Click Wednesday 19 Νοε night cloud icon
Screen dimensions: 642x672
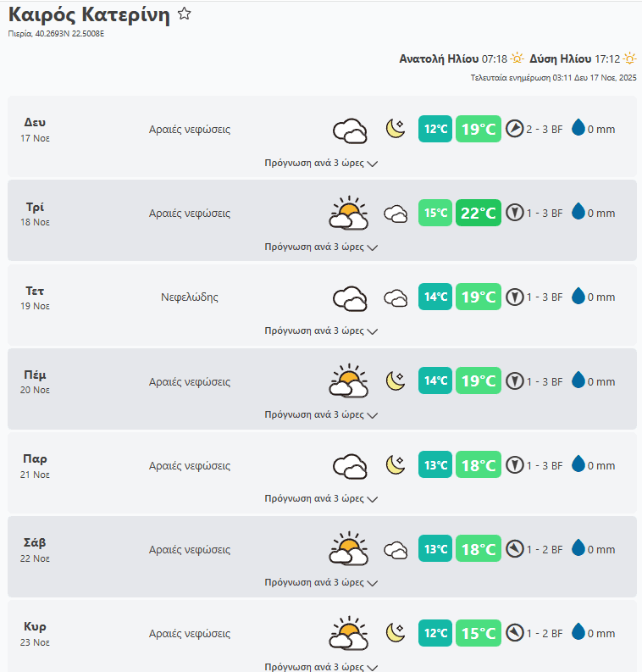click(396, 297)
